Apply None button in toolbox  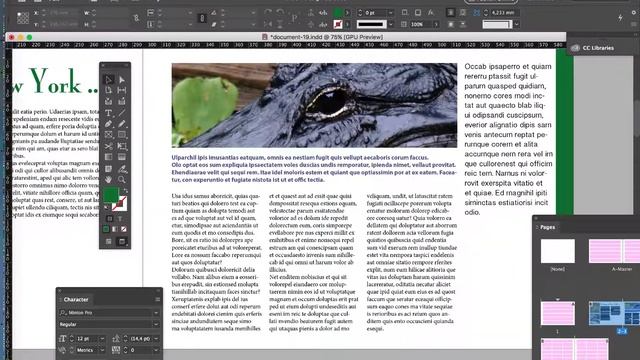tap(124, 229)
